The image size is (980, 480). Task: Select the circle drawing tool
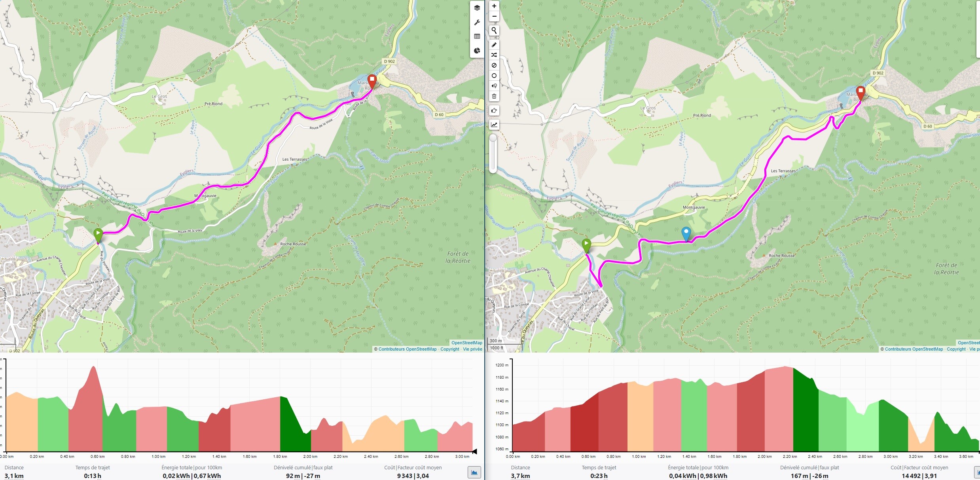click(x=494, y=76)
